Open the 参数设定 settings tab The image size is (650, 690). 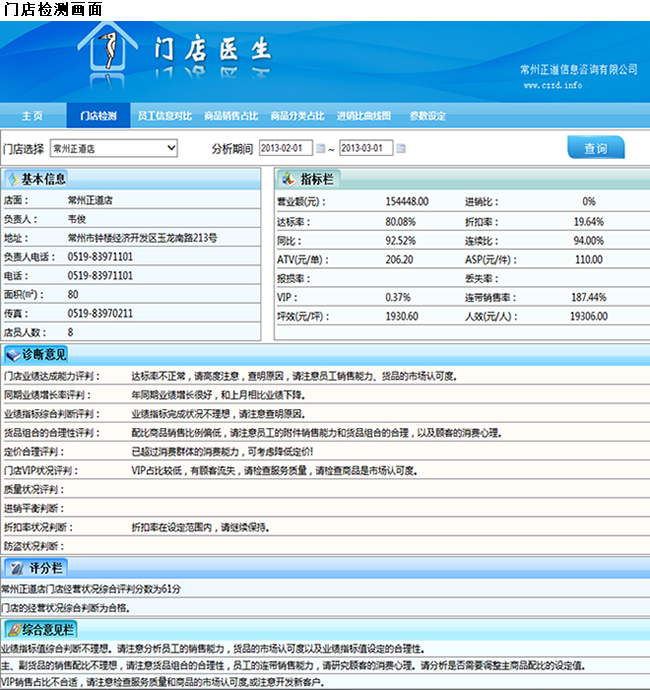pos(428,116)
